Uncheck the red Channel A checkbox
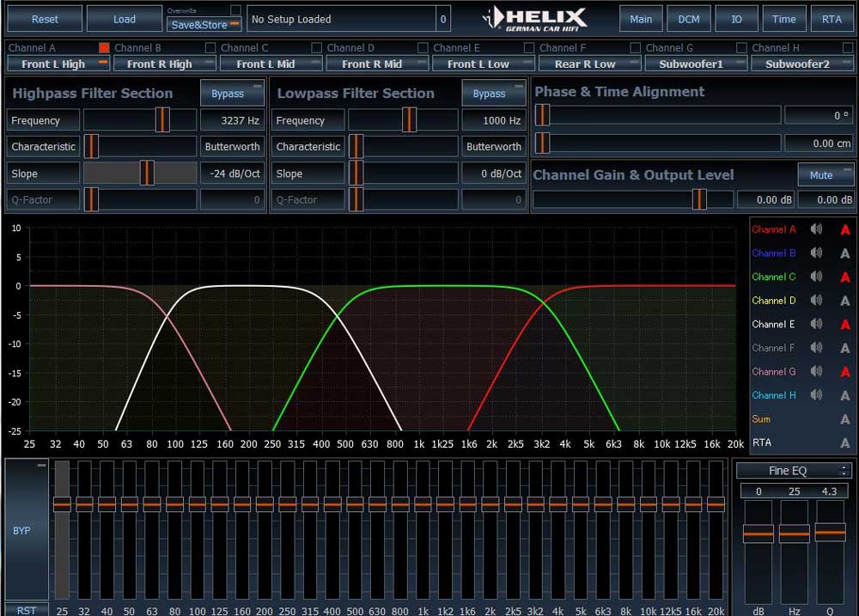The height and width of the screenshot is (616, 859). 104,48
